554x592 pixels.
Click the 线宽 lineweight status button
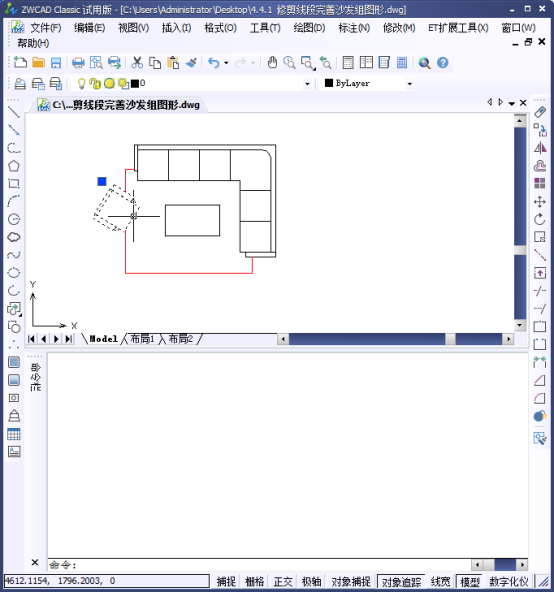(440, 581)
